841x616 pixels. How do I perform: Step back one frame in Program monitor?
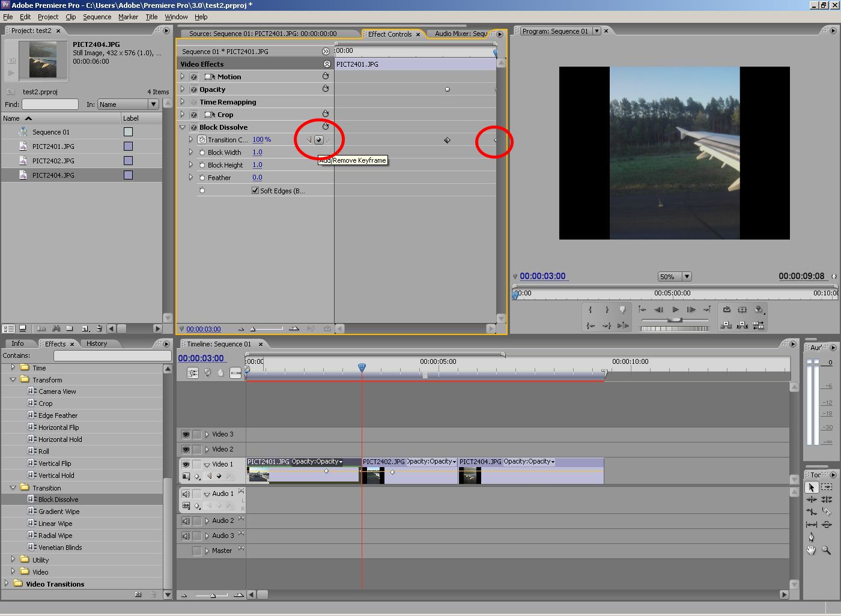659,310
